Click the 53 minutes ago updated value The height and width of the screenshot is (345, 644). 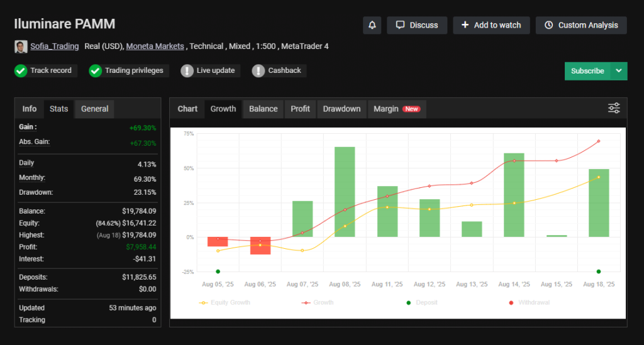pyautogui.click(x=133, y=308)
